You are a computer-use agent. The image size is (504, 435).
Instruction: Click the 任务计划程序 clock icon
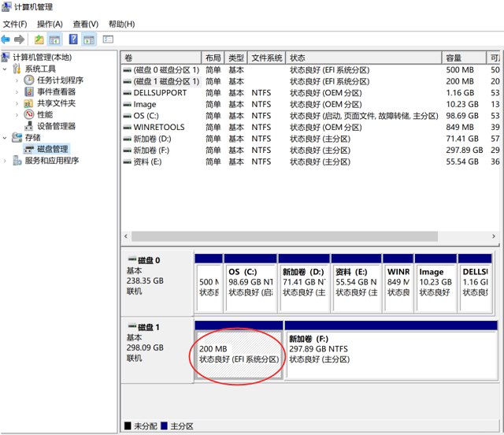coord(29,80)
